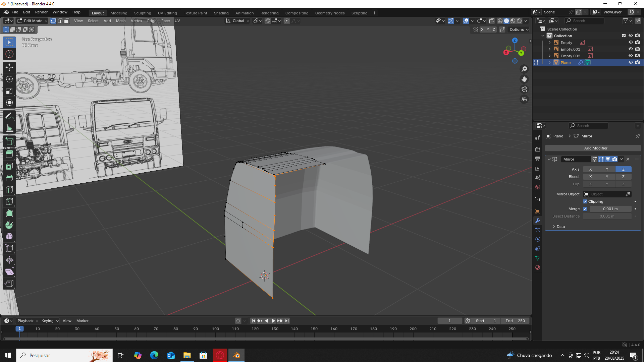
Task: Switch to face select mode
Action: pyautogui.click(x=67, y=21)
